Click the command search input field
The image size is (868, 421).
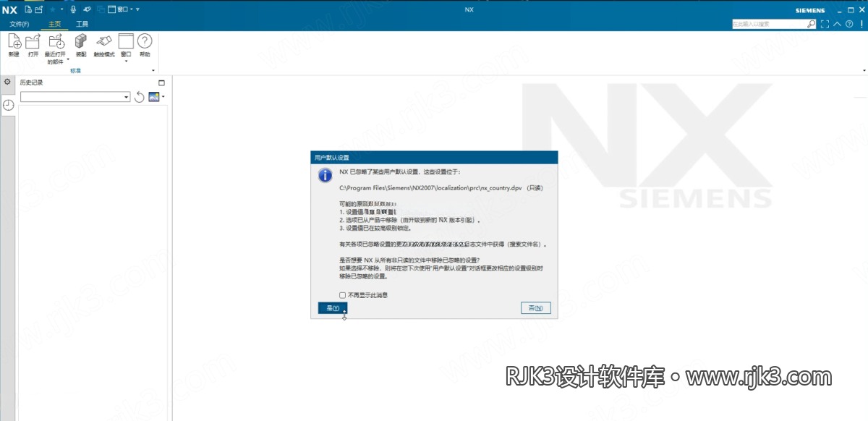tap(769, 24)
